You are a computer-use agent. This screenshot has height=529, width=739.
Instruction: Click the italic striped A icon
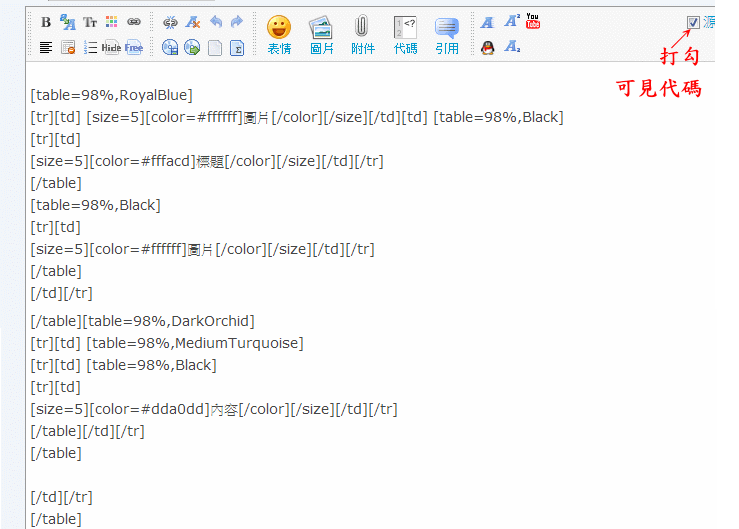pyautogui.click(x=487, y=22)
